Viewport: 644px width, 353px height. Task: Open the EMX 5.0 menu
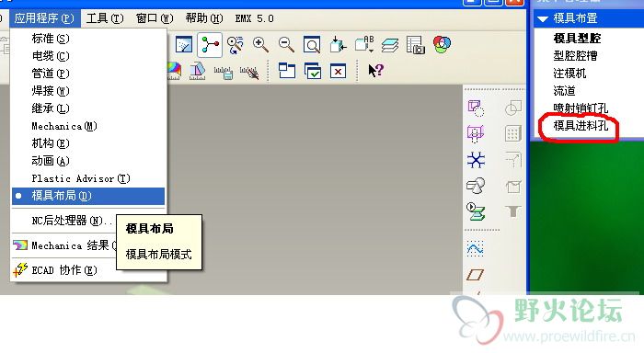[x=254, y=18]
